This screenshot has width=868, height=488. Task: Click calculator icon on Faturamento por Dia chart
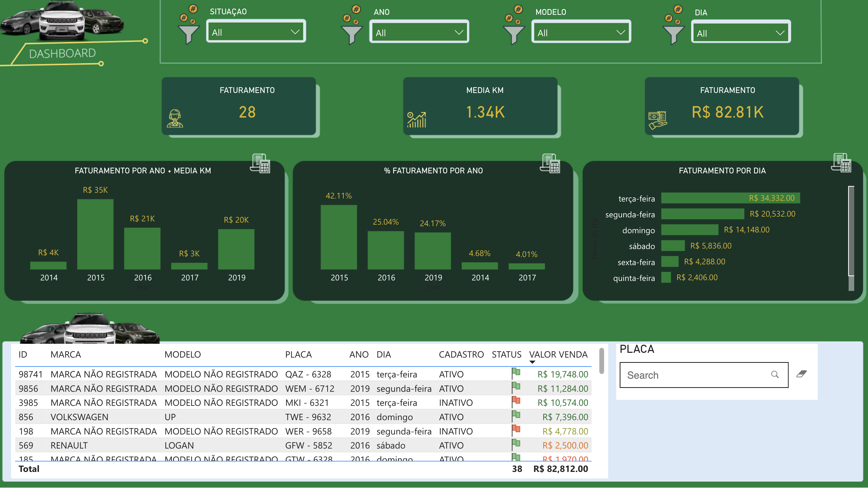[841, 163]
